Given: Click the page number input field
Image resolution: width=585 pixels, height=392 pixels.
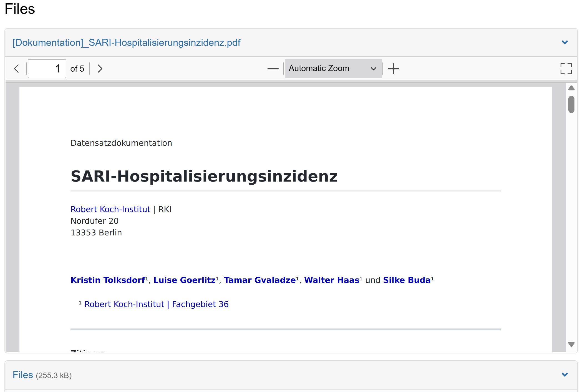Looking at the screenshot, I should pyautogui.click(x=47, y=69).
